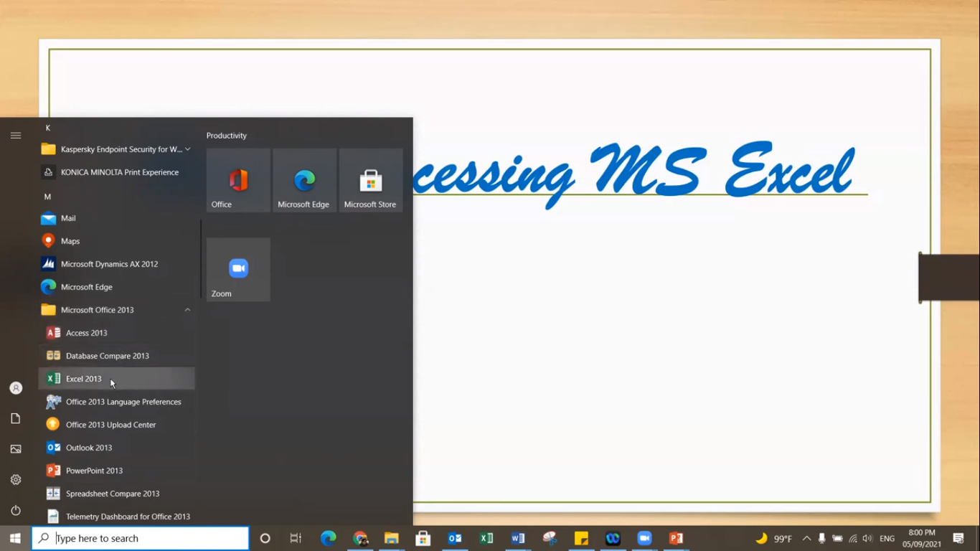This screenshot has width=980, height=551.
Task: Select Outlook 2013 in the app list
Action: [x=89, y=448]
